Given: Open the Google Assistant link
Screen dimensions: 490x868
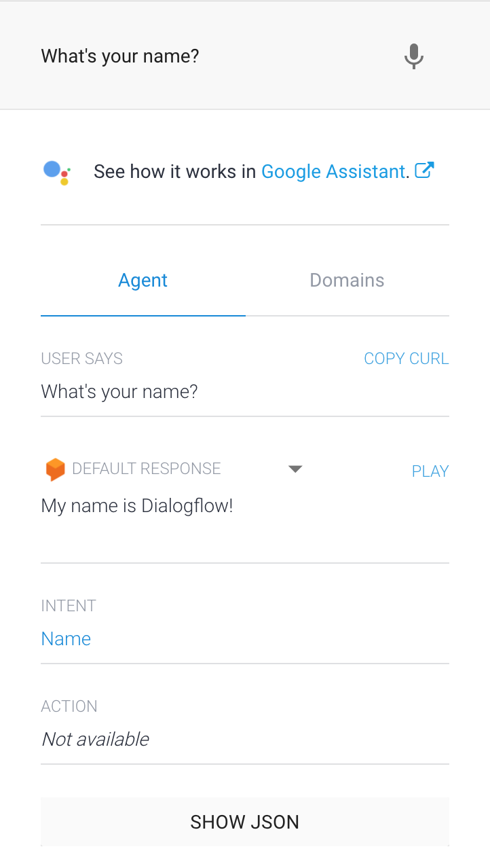Looking at the screenshot, I should pyautogui.click(x=333, y=172).
